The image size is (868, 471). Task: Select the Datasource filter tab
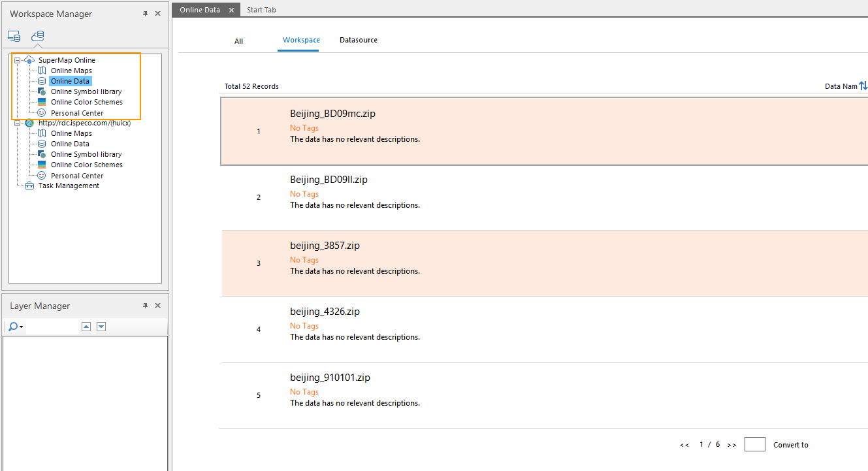tap(358, 41)
